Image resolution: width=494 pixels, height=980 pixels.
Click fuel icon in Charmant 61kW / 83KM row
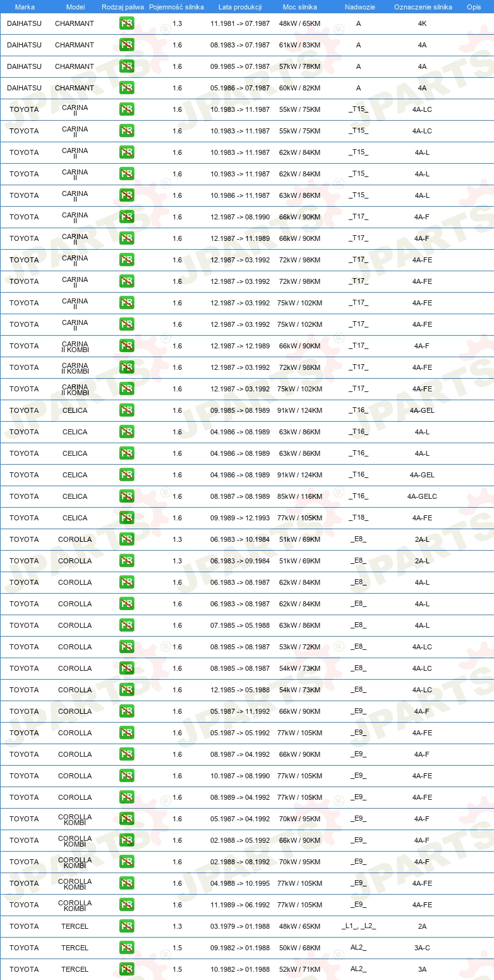pos(126,45)
